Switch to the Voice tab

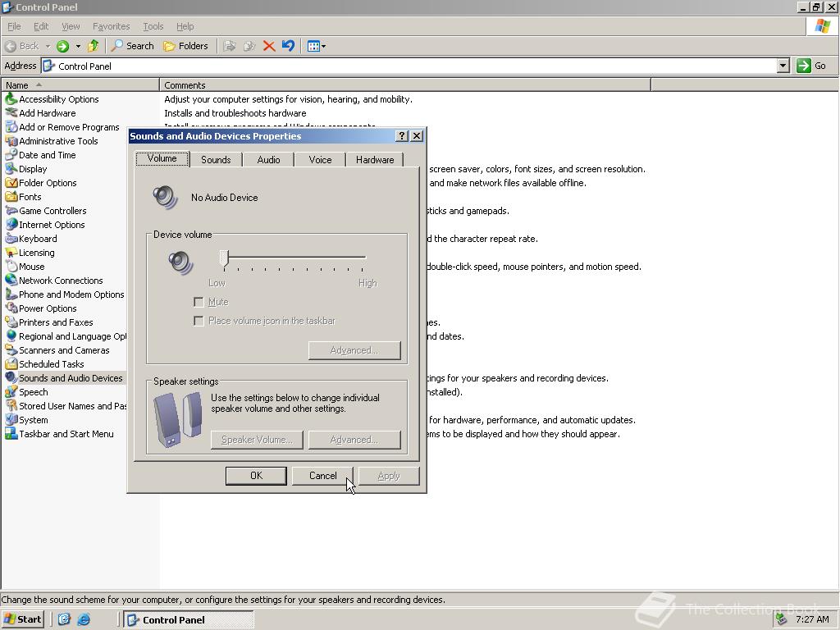click(x=321, y=160)
